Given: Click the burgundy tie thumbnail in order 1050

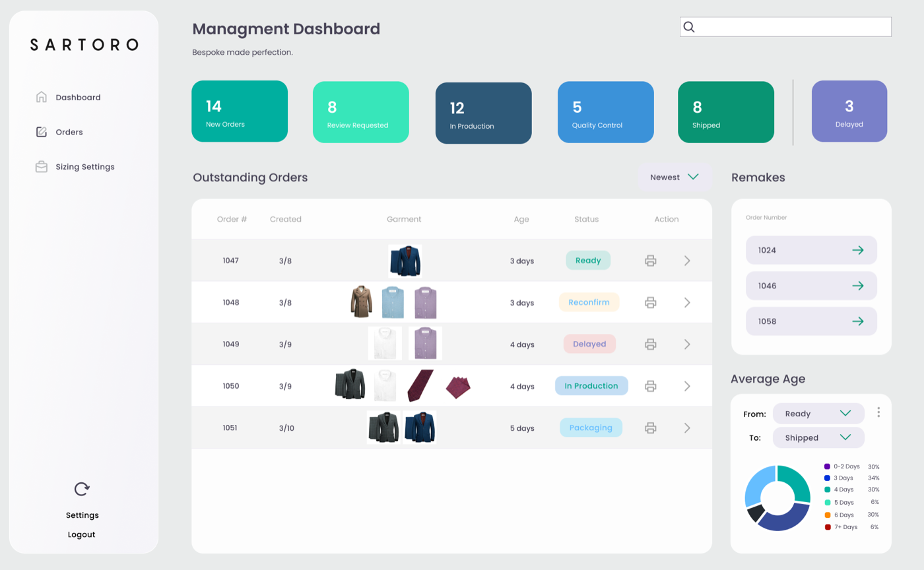Looking at the screenshot, I should pyautogui.click(x=420, y=386).
